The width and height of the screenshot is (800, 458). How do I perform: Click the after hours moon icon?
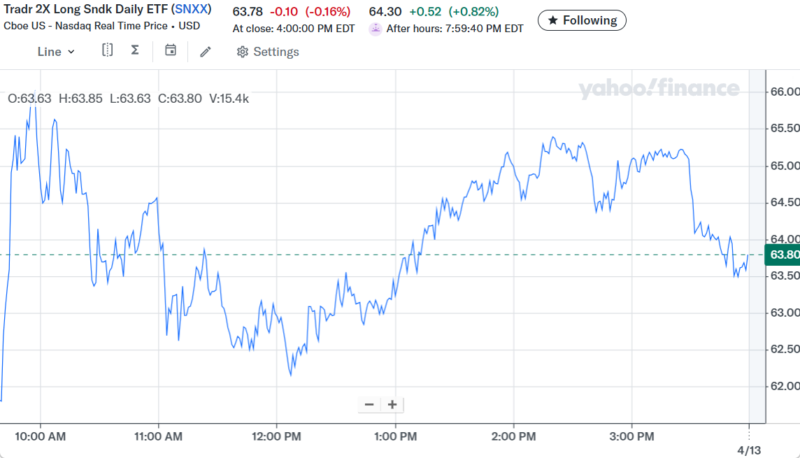tap(375, 29)
